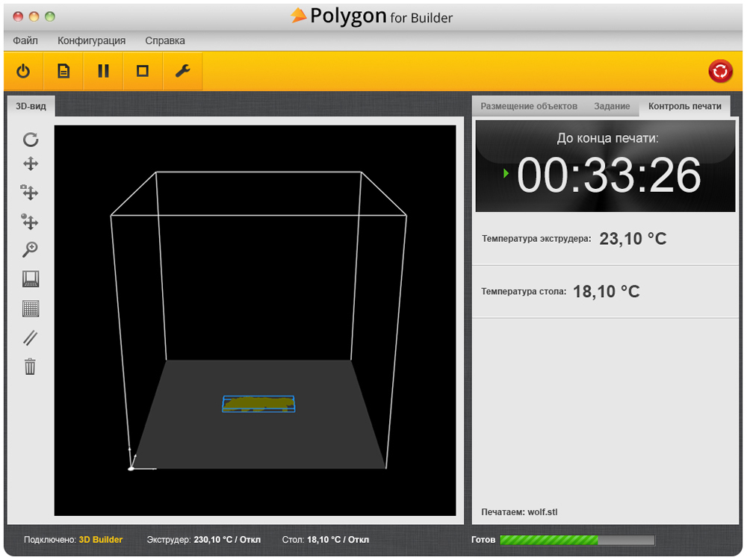Select the rotate view tool
Image resolution: width=747 pixels, height=560 pixels.
(31, 140)
